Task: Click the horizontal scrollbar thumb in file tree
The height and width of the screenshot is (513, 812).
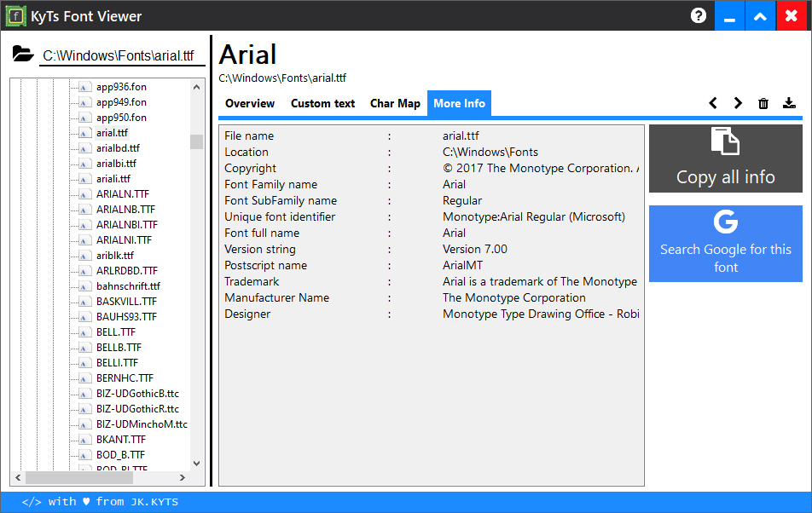Action: pos(79,478)
